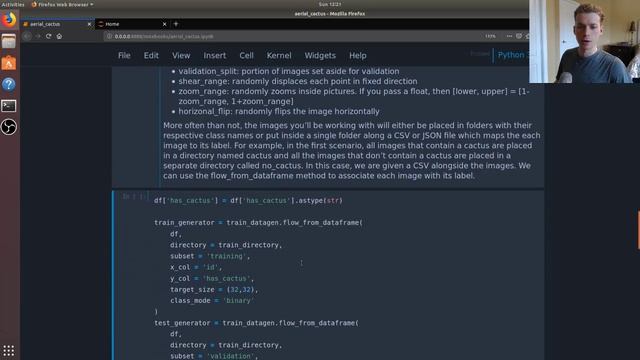Viewport: 640px width, 360px height.
Task: Close the aerial_cactus tab
Action: click(x=89, y=24)
